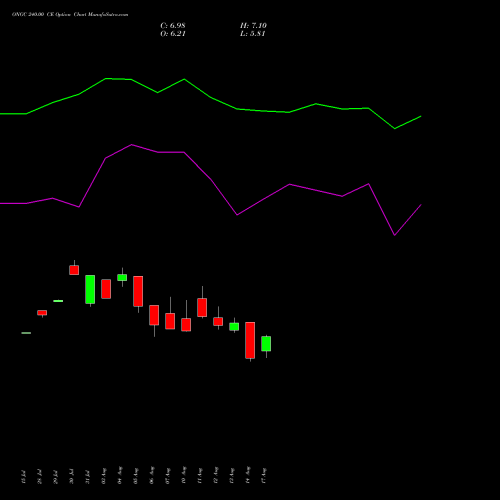The width and height of the screenshot is (500, 500).
Task: Select the '30 Jul' date axis label
Action: pyautogui.click(x=71, y=476)
